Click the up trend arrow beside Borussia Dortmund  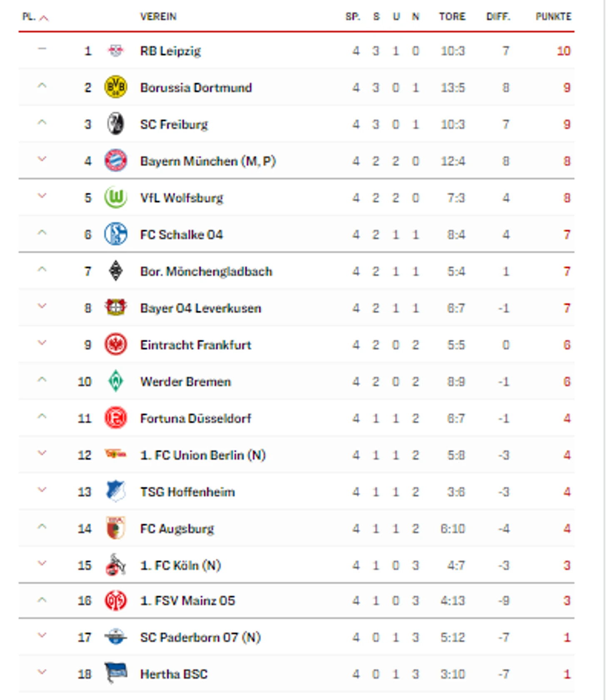tap(42, 86)
